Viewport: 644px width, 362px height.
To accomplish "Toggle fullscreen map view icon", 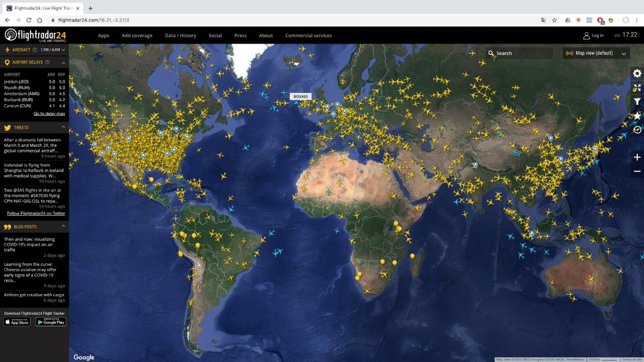I will click(x=637, y=88).
